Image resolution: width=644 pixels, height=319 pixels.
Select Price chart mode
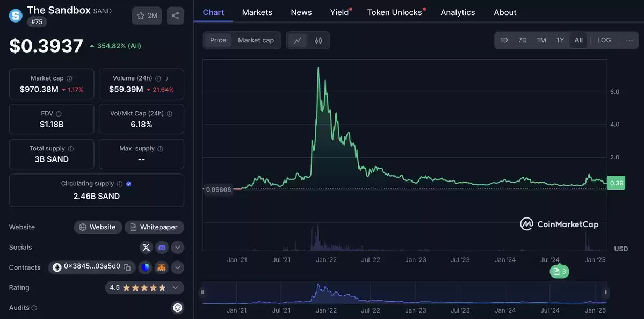pyautogui.click(x=218, y=40)
